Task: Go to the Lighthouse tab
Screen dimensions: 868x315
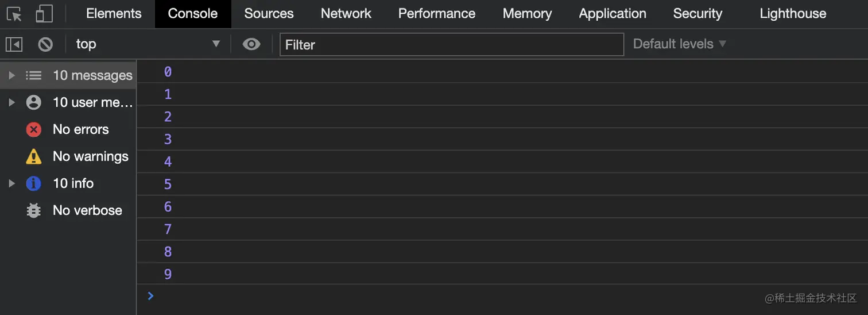Action: click(793, 14)
